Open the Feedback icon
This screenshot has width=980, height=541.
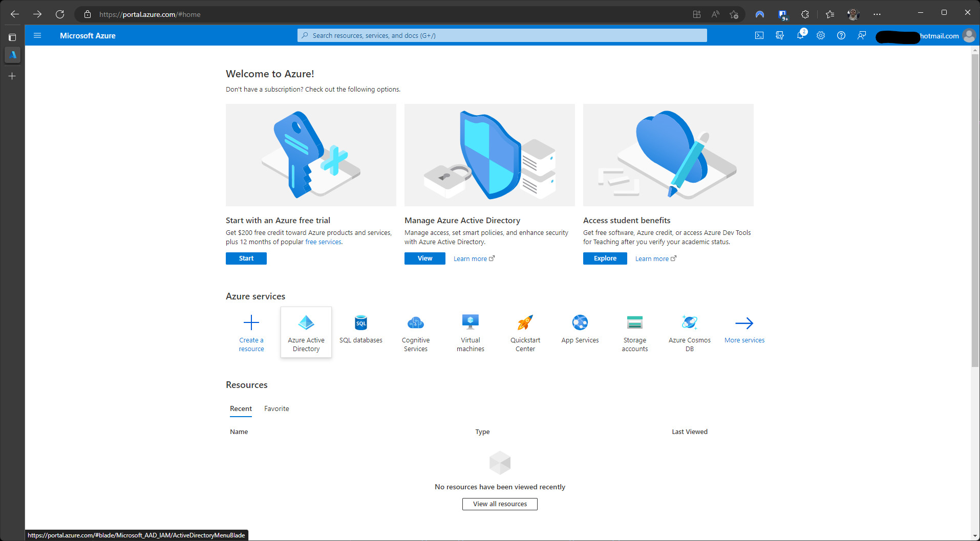862,35
